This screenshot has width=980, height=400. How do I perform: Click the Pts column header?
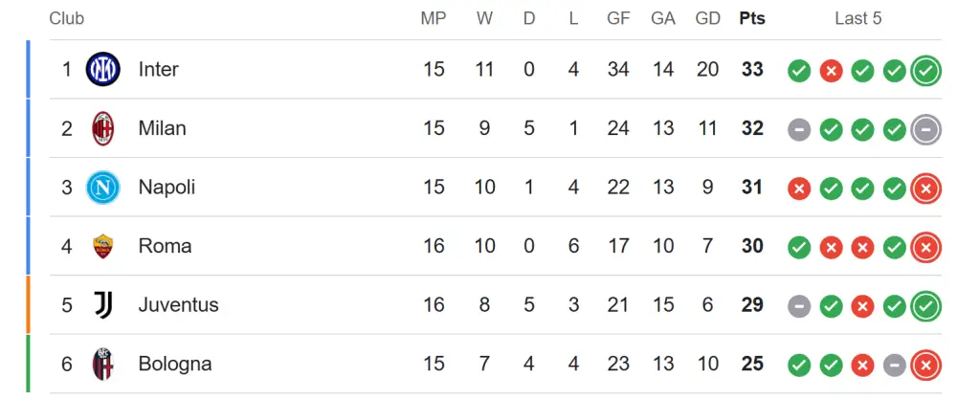pyautogui.click(x=752, y=18)
